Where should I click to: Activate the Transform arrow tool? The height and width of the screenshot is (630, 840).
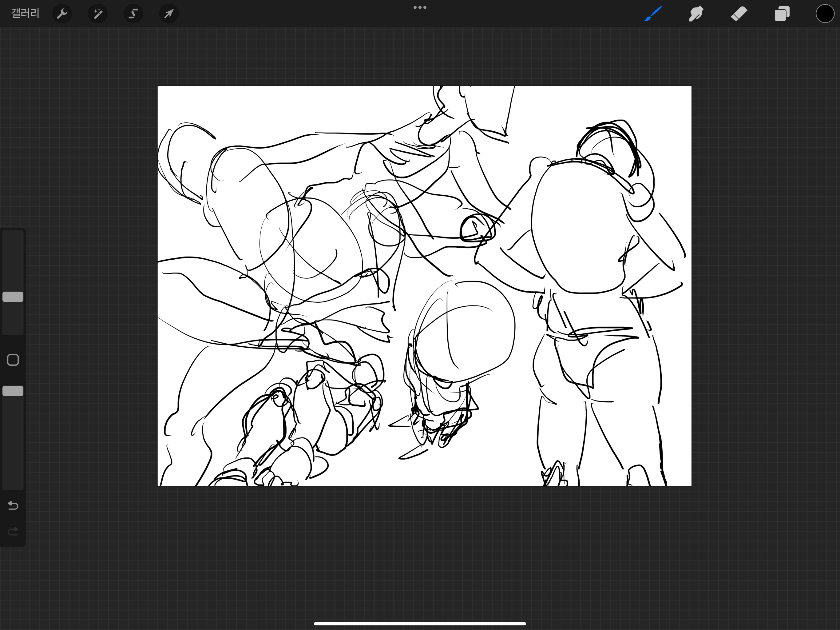(x=169, y=14)
